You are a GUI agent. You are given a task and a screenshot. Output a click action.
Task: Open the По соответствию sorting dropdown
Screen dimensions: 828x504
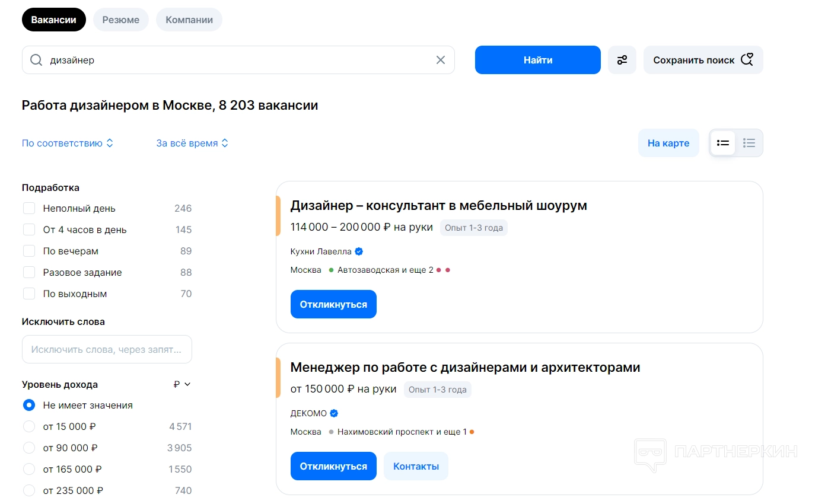coord(67,143)
